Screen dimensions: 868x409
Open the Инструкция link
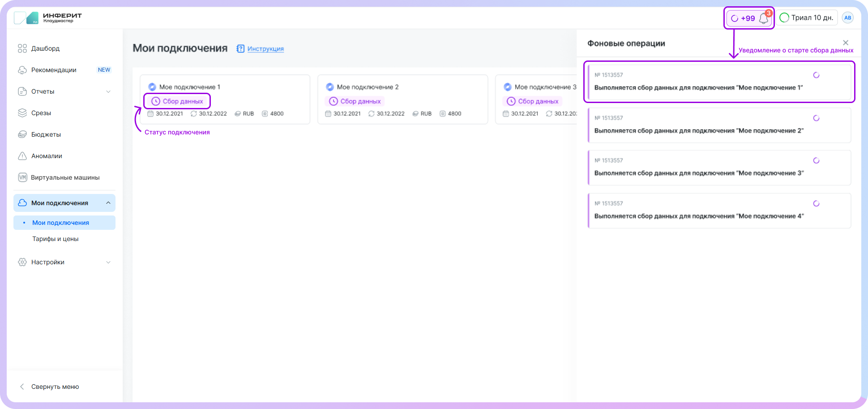click(x=265, y=49)
